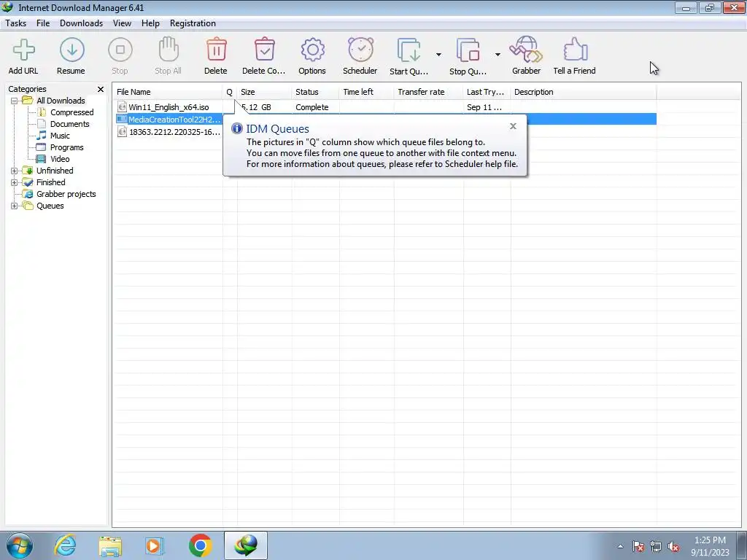Launch Google Chrome from the taskbar

(x=200, y=545)
